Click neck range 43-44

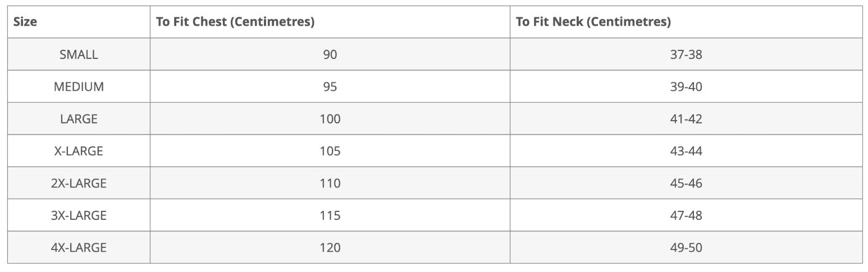point(686,151)
